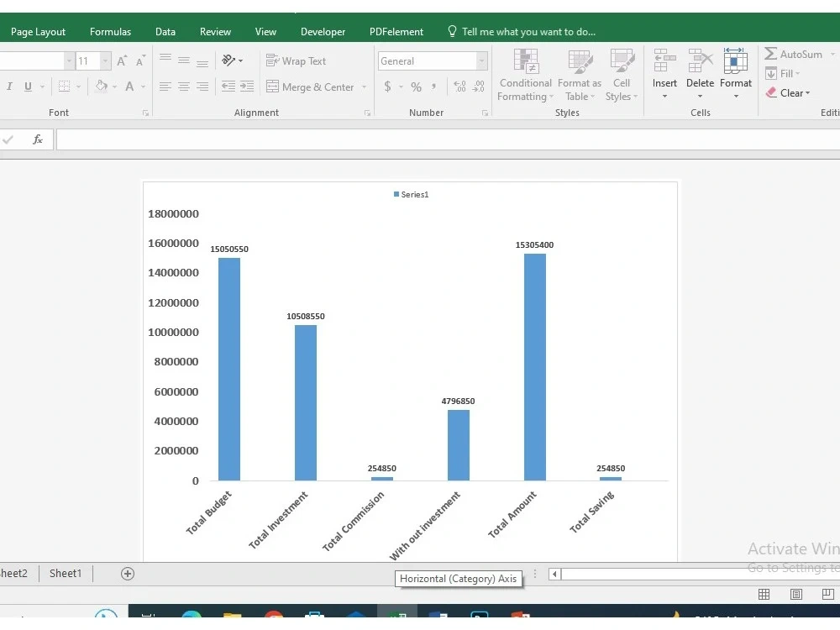
Task: Open the underline style dropdown arrow
Action: pyautogui.click(x=42, y=87)
